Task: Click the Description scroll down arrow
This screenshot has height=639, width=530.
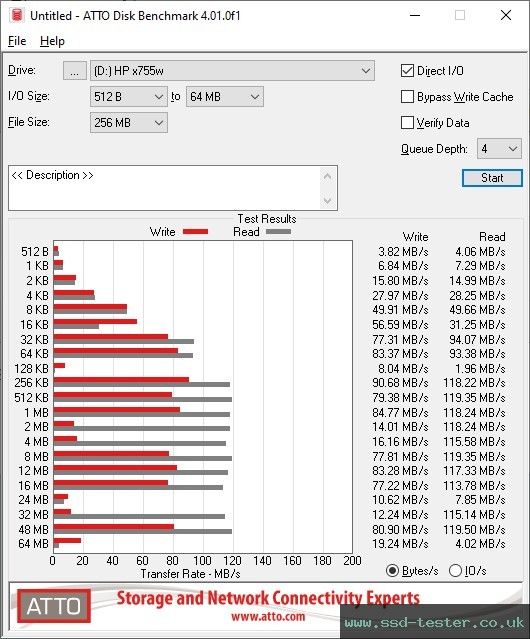Action: pyautogui.click(x=328, y=200)
